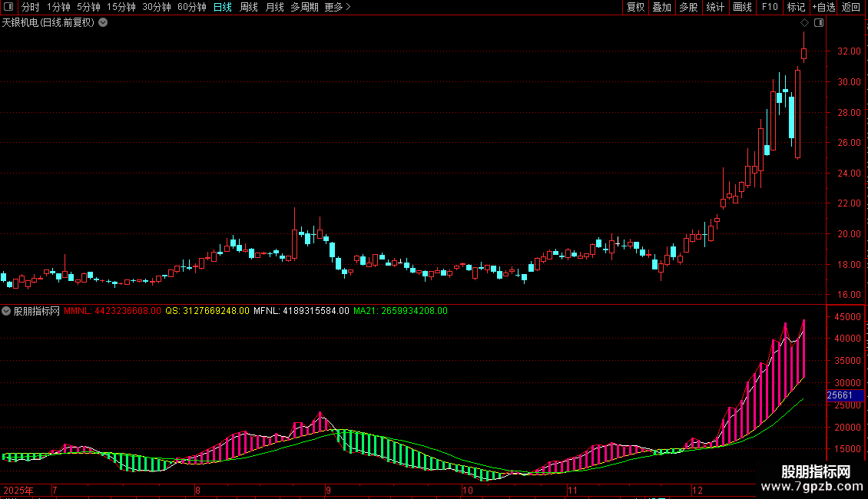Click the 16.00 price axis label
Image resolution: width=868 pixels, height=499 pixels.
pyautogui.click(x=849, y=295)
